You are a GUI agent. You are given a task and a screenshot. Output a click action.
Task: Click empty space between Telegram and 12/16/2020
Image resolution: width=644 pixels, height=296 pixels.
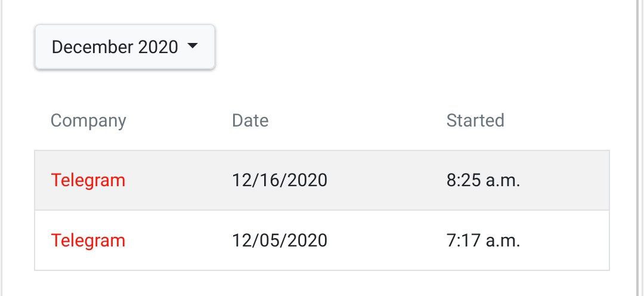click(179, 180)
